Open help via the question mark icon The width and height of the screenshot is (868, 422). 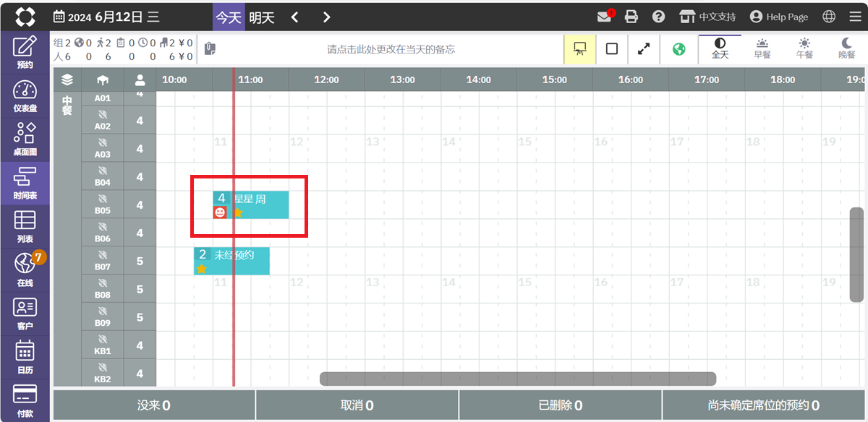[x=658, y=17]
